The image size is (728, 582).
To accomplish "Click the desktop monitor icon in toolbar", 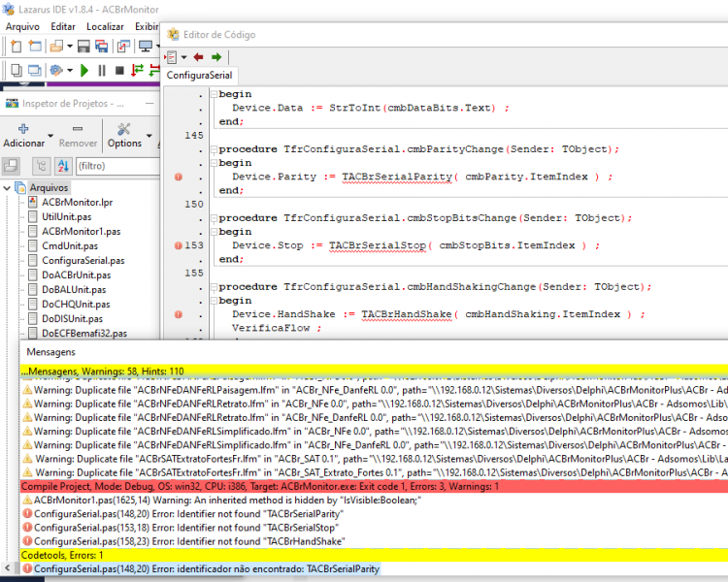I will point(146,46).
